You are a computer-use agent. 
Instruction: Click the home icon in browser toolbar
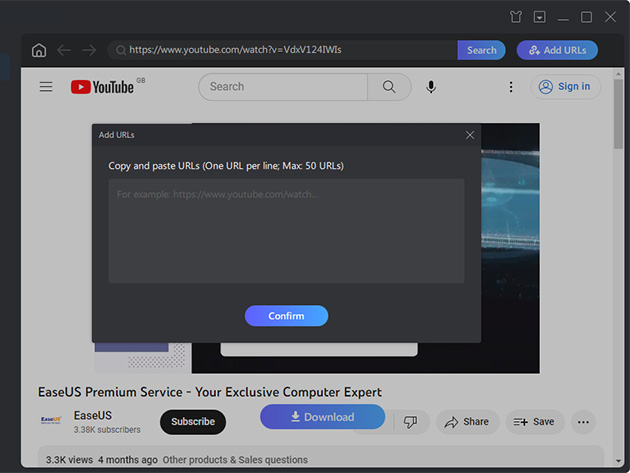pos(39,50)
